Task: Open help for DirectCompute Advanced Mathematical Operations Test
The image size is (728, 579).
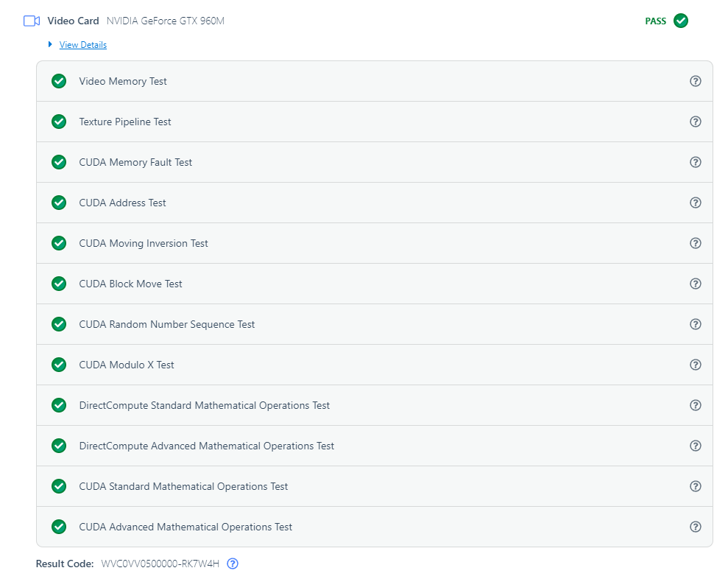Action: tap(695, 446)
